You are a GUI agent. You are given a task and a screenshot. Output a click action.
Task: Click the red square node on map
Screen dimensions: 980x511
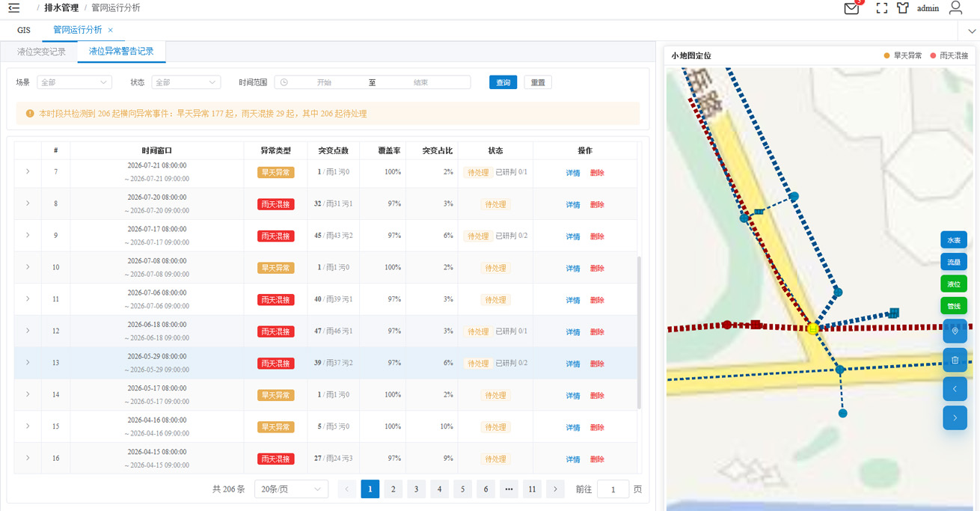click(x=756, y=325)
